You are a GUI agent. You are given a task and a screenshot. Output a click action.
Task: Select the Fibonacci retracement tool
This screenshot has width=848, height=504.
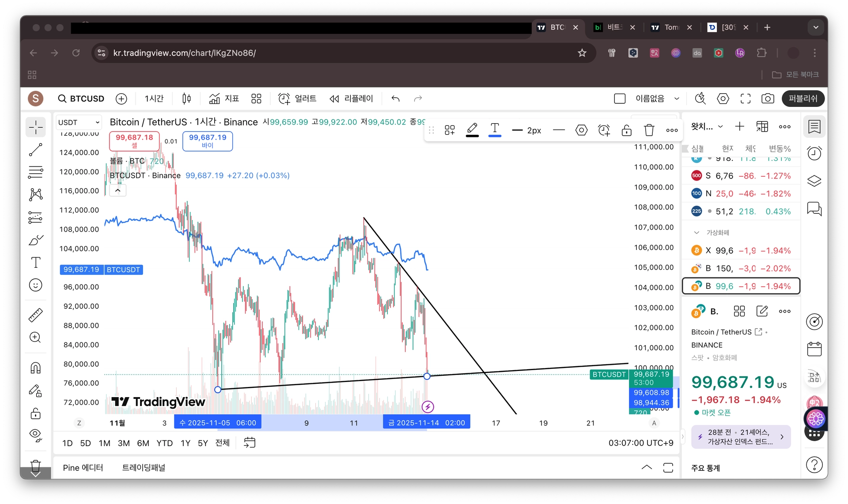pyautogui.click(x=35, y=172)
